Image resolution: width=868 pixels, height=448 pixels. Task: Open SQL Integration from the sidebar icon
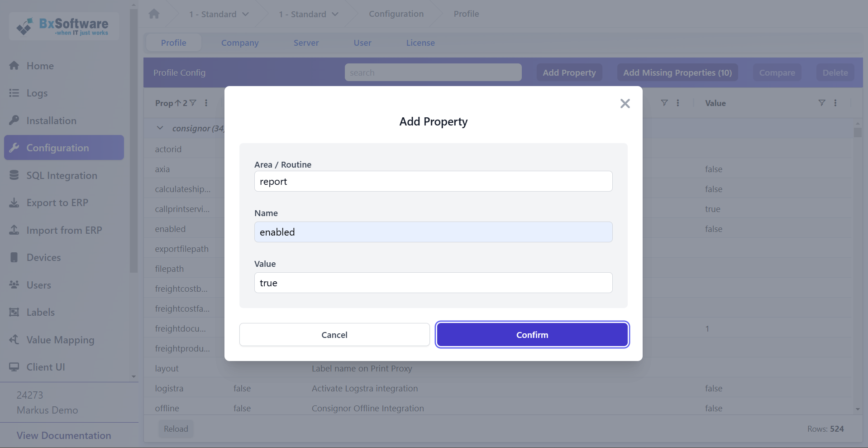(x=15, y=175)
